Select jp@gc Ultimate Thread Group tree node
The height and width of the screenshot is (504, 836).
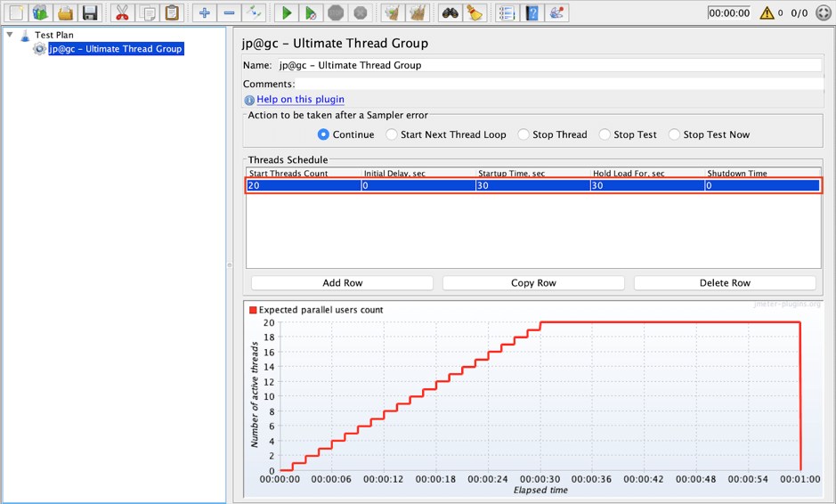[116, 49]
